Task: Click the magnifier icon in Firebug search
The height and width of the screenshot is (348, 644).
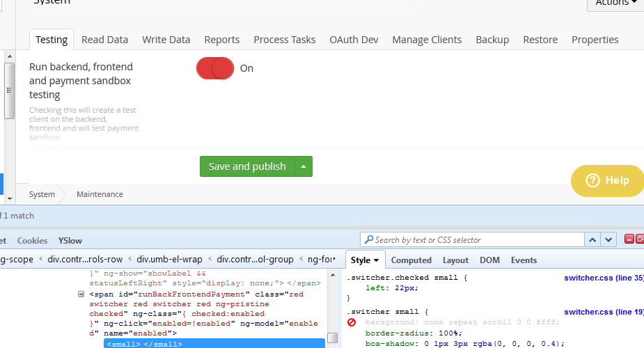Action: pyautogui.click(x=369, y=239)
